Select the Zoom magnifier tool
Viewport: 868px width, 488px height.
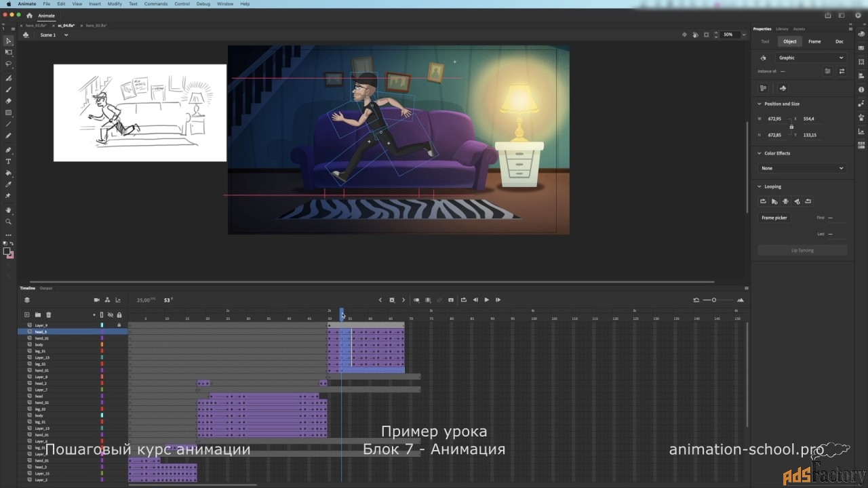(9, 222)
